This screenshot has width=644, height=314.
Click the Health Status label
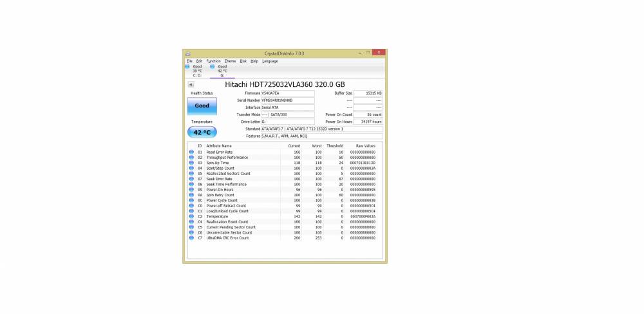click(202, 93)
